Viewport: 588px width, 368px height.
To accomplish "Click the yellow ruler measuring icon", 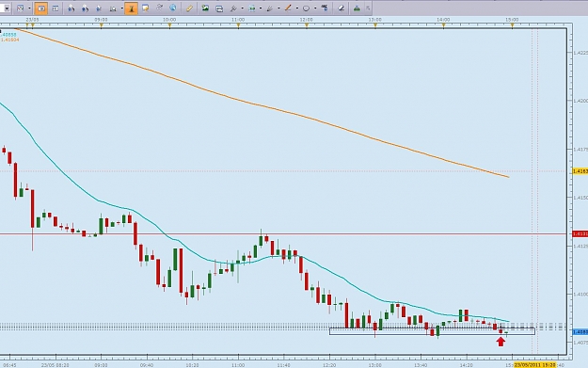I will click(x=189, y=8).
